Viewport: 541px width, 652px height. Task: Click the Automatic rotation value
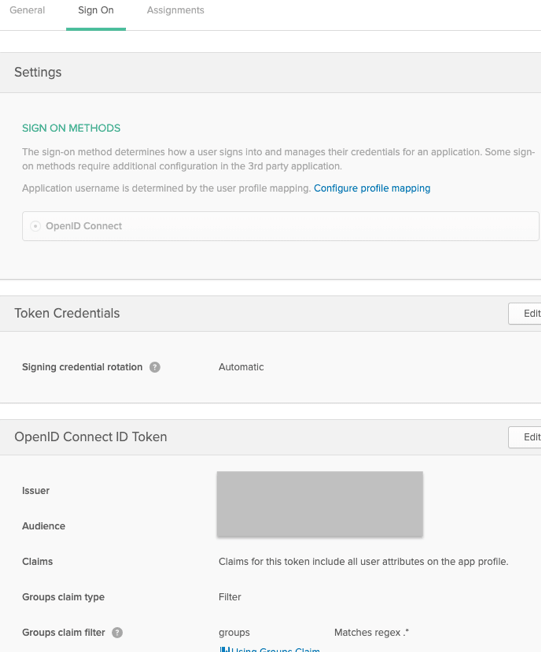click(241, 367)
